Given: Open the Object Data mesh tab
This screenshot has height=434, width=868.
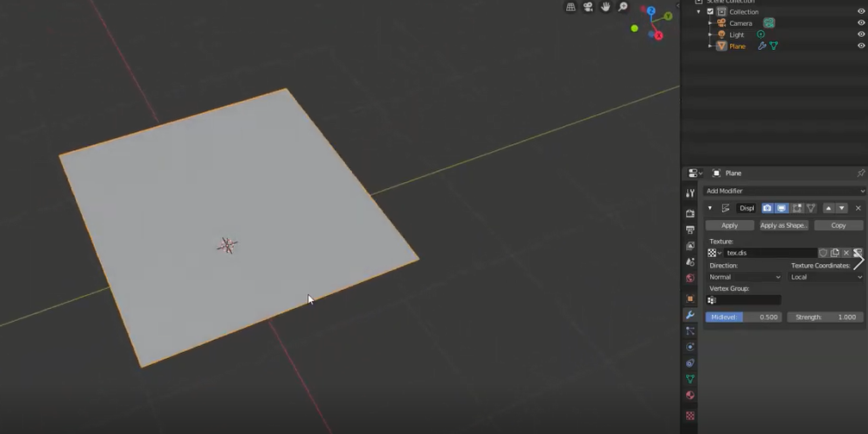Looking at the screenshot, I should pyautogui.click(x=689, y=379).
